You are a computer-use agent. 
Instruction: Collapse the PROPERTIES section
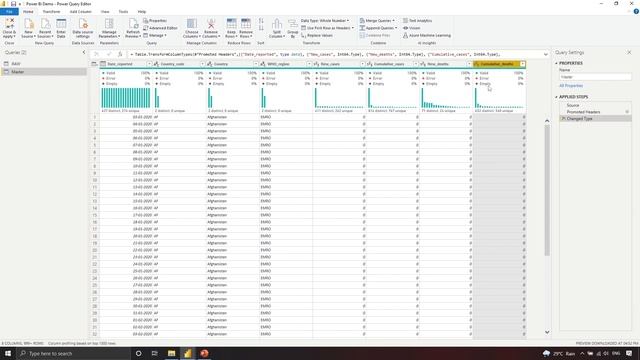click(556, 63)
